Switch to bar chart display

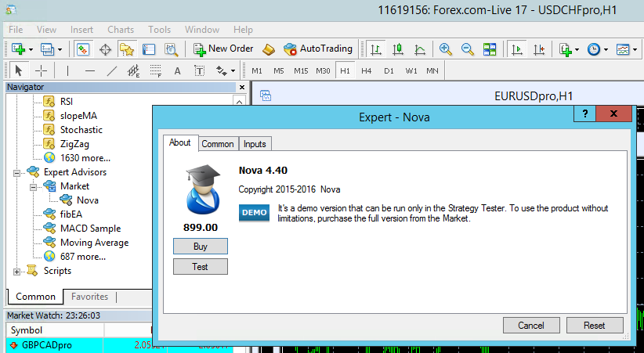coord(376,49)
